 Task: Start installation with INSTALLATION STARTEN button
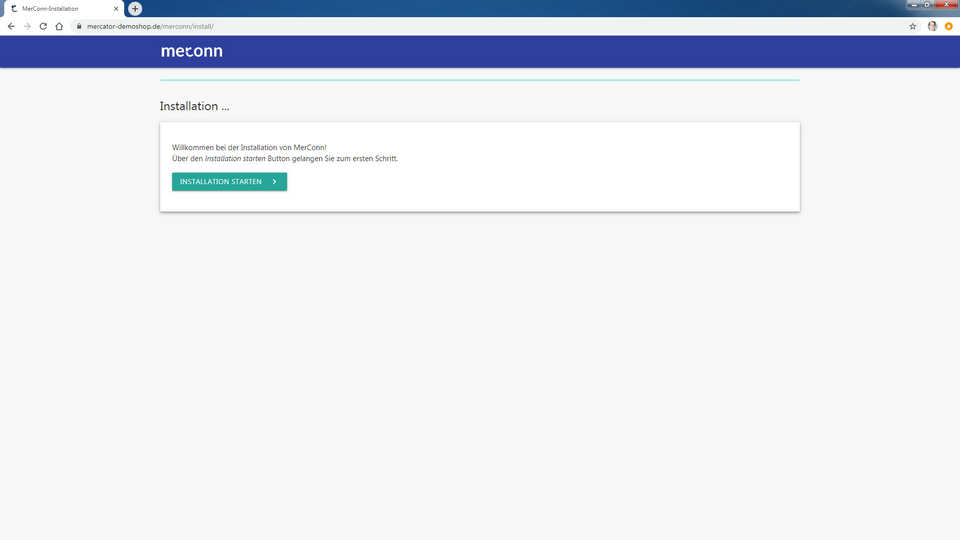tap(229, 181)
